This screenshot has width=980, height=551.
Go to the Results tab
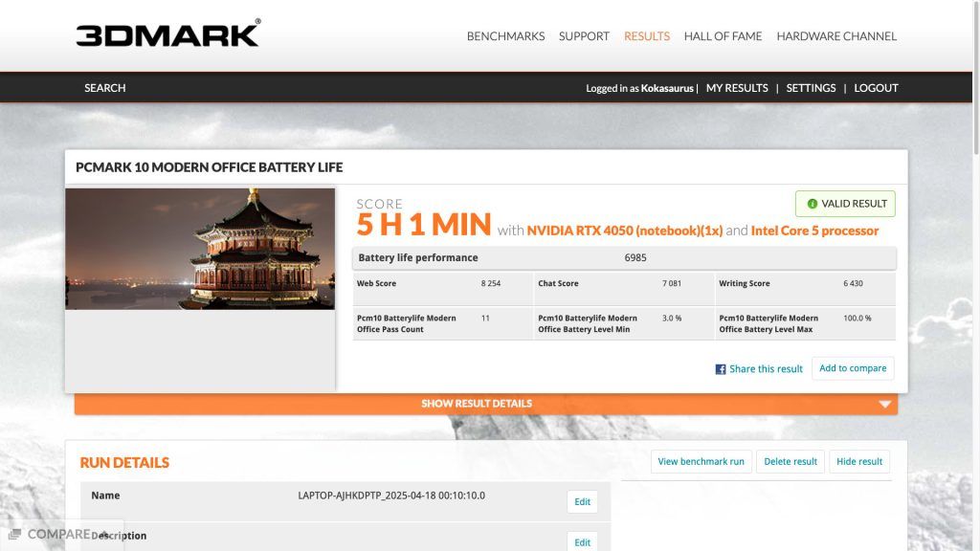tap(647, 36)
